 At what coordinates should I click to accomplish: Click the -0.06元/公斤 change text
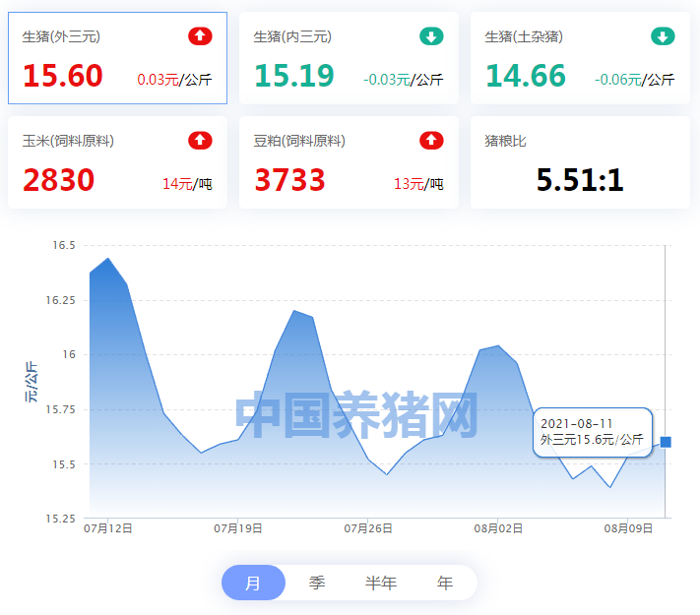pos(634,80)
